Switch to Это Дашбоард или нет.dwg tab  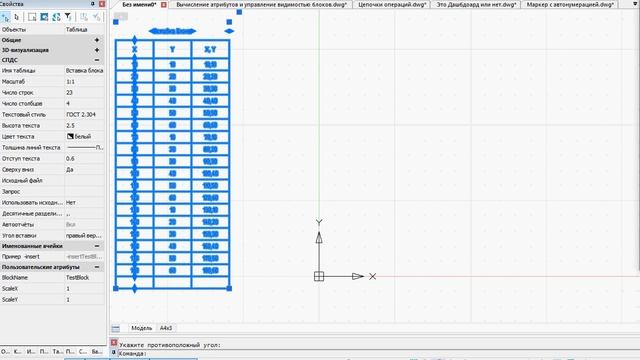tap(476, 5)
